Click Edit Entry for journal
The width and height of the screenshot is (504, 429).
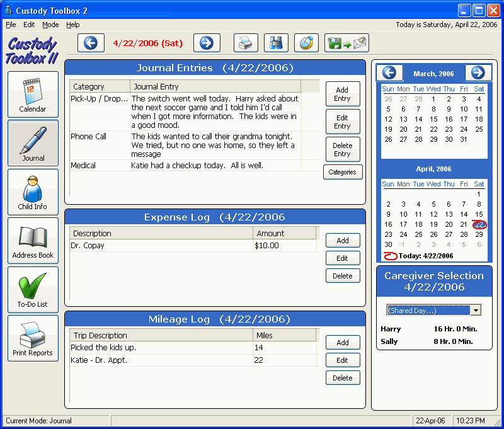click(343, 122)
